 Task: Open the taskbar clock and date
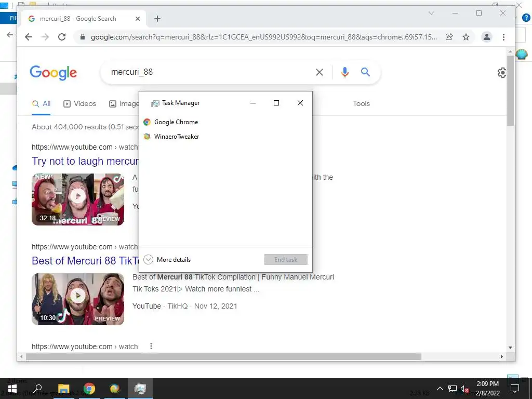tap(487, 389)
